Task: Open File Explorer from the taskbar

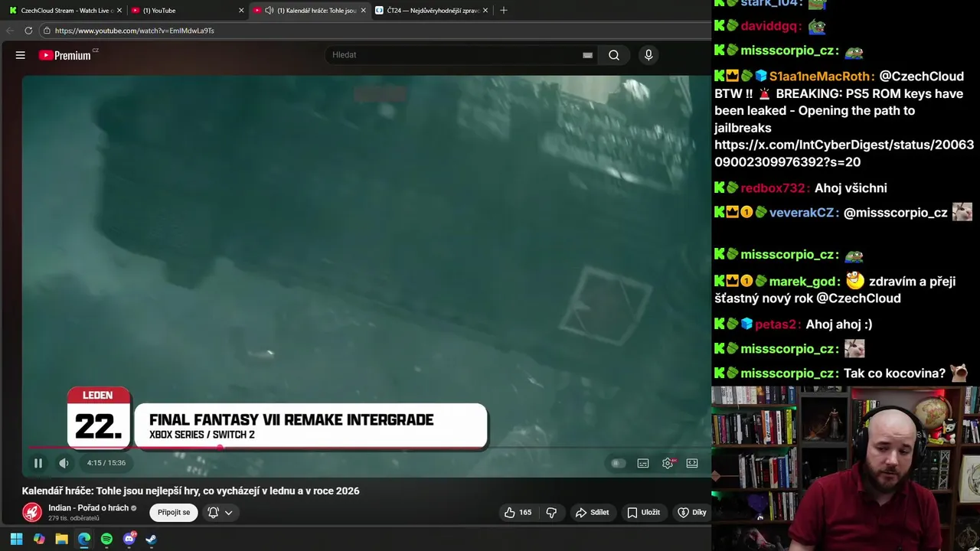Action: pyautogui.click(x=61, y=539)
